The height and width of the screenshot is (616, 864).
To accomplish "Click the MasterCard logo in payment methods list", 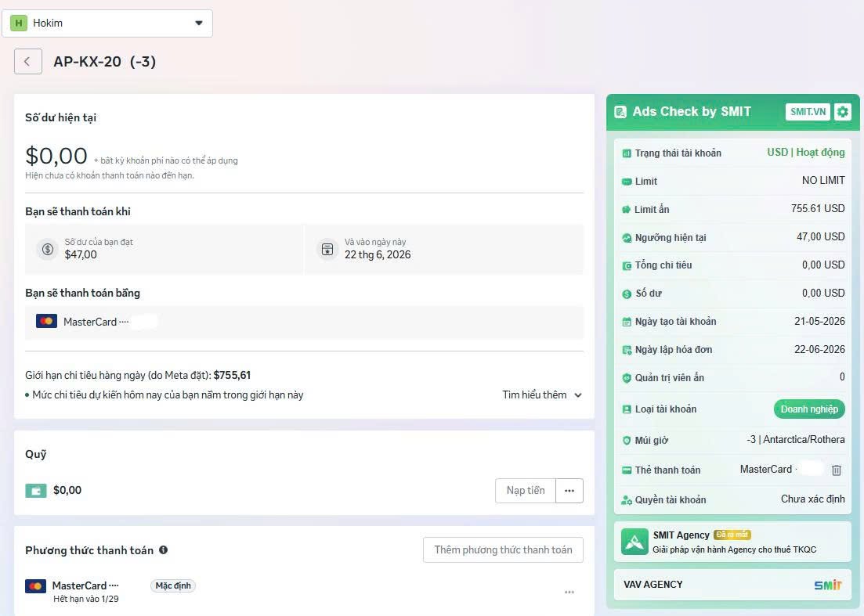I will tap(36, 585).
